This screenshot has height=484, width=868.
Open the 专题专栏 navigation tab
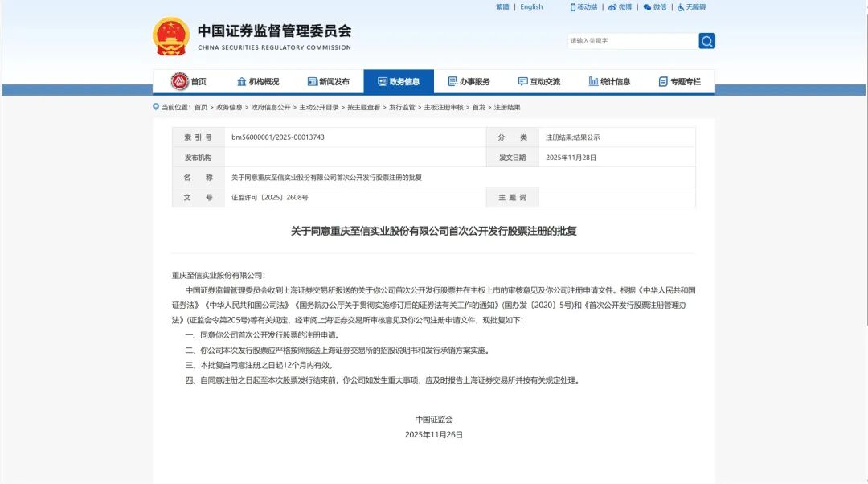680,82
